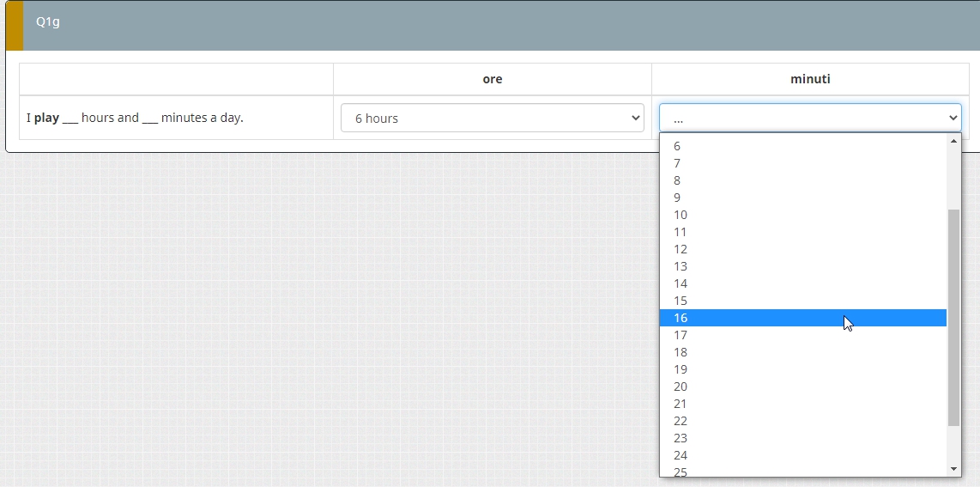
Task: Select 20 from the minutes options
Action: tap(802, 387)
